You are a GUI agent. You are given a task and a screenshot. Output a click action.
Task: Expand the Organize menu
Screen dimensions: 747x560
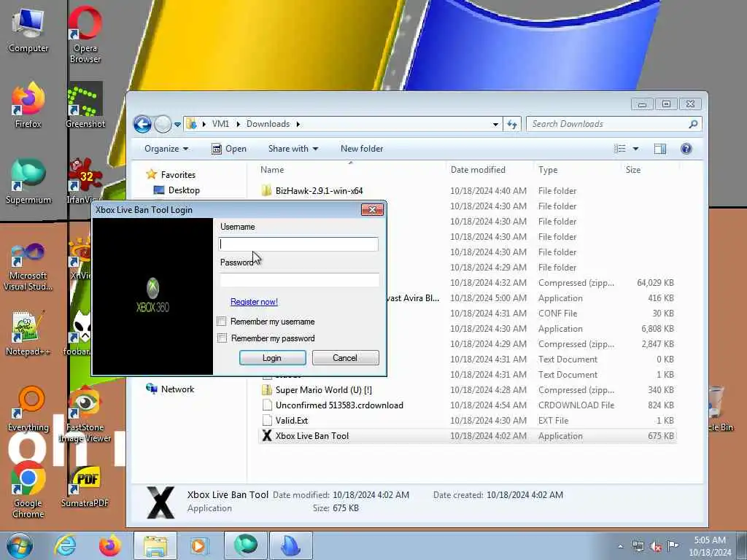(x=166, y=149)
